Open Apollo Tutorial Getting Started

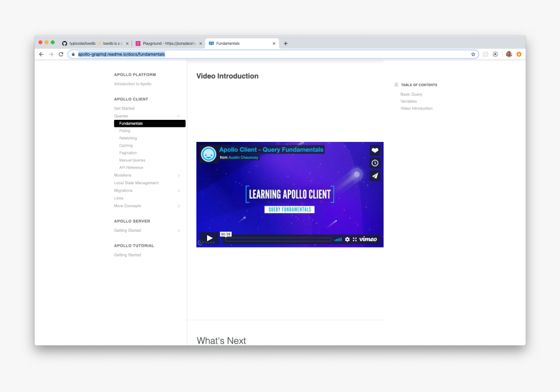128,255
